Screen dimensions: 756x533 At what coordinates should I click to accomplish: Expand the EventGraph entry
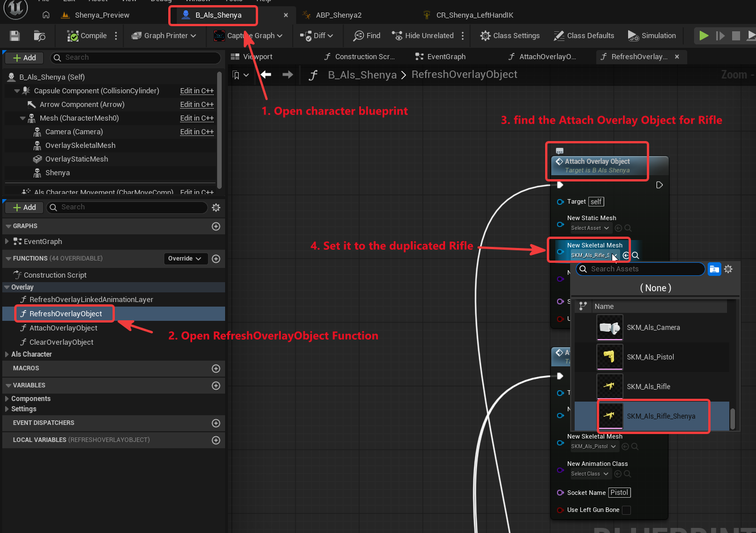coord(7,242)
